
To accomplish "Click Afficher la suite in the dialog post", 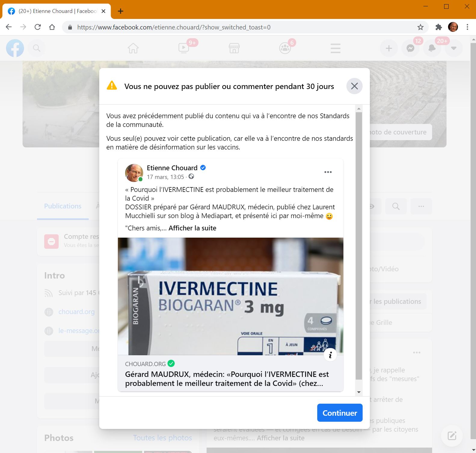I will coord(192,228).
